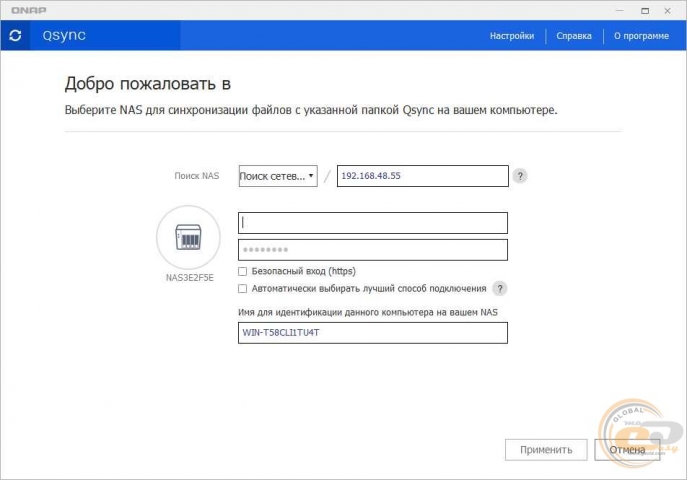
Task: Click the IP address field 192.168.48.55
Action: pos(422,176)
